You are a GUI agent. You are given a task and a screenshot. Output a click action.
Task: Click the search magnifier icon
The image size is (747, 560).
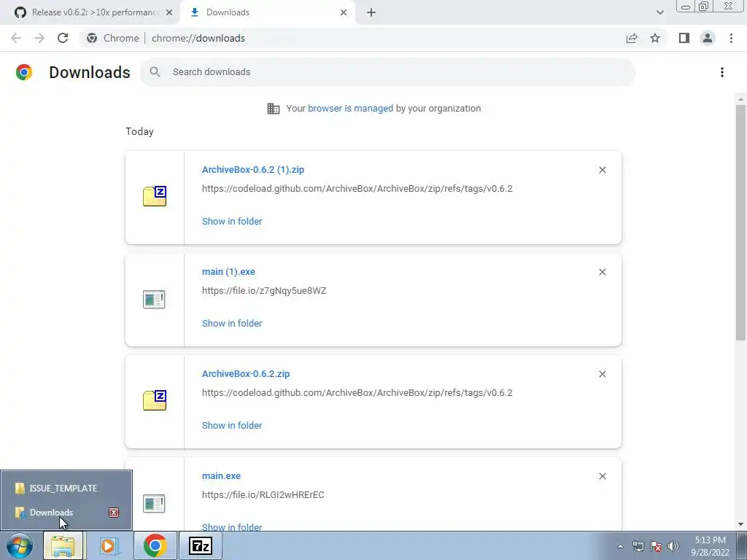coord(155,72)
